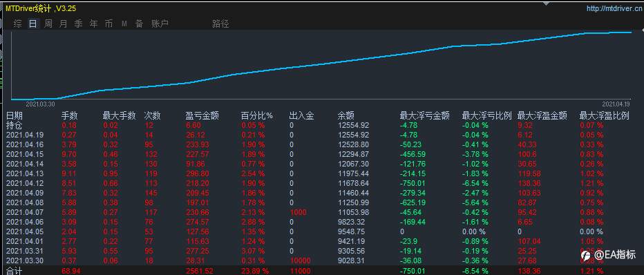The height and width of the screenshot is (275, 644).
Task: Click balance value 12528.80
Action: tap(353, 144)
